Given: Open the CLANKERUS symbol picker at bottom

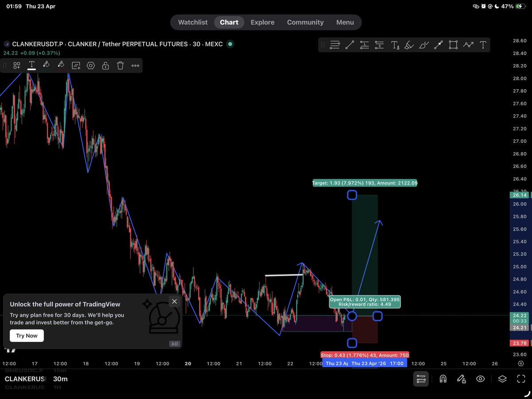Looking at the screenshot, I should [x=25, y=379].
